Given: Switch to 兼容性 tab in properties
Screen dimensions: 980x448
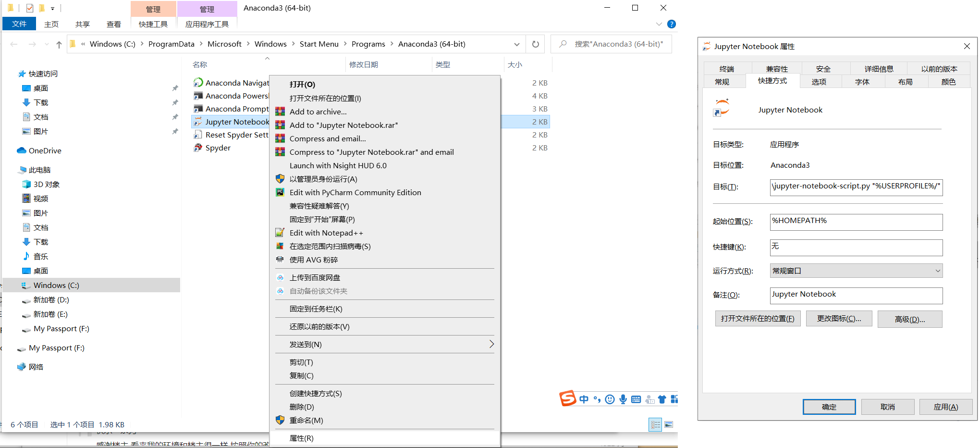Looking at the screenshot, I should tap(777, 69).
